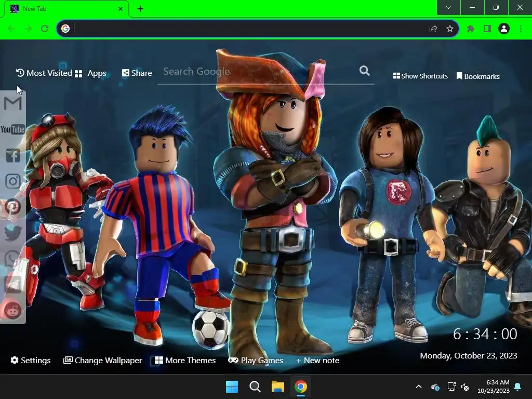Open the Apps shortcut
This screenshot has width=532, height=399.
91,73
